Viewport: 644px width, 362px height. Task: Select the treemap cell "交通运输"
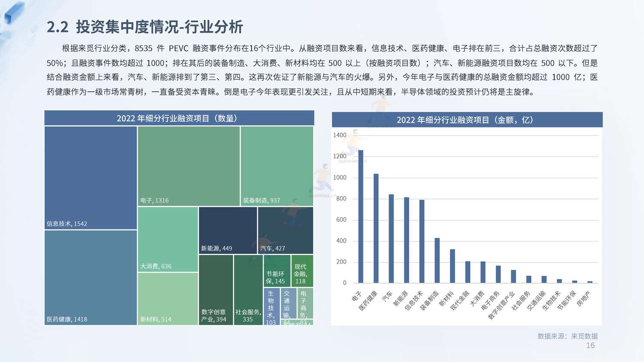click(x=289, y=304)
